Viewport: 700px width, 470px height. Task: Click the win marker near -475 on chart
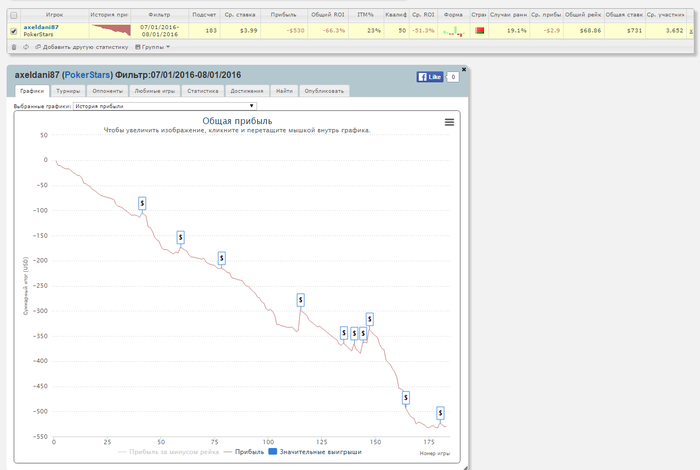pyautogui.click(x=405, y=397)
